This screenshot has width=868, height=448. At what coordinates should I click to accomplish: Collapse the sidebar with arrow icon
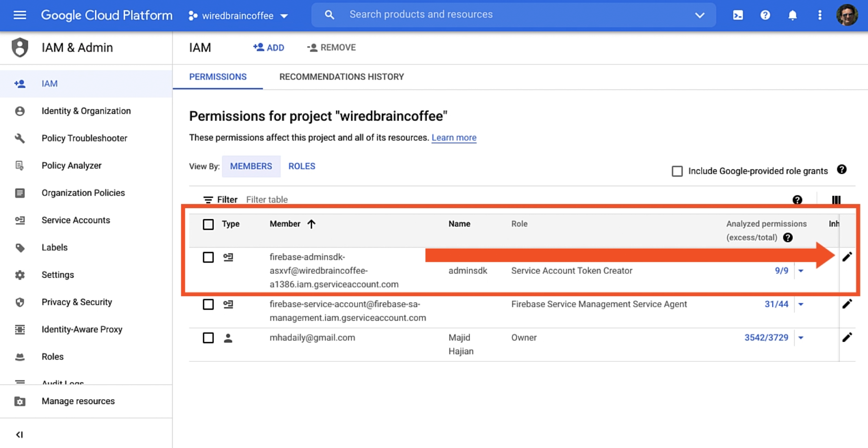coord(19,434)
